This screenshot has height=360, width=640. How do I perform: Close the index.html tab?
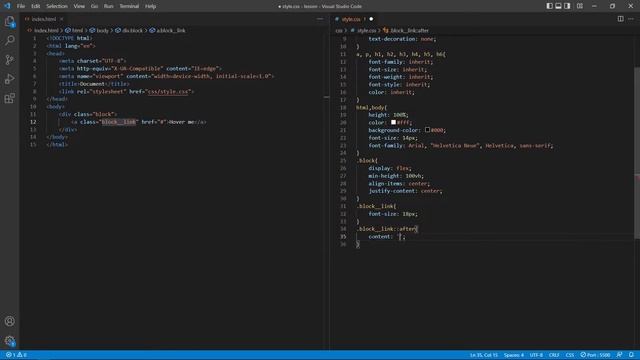pos(62,19)
